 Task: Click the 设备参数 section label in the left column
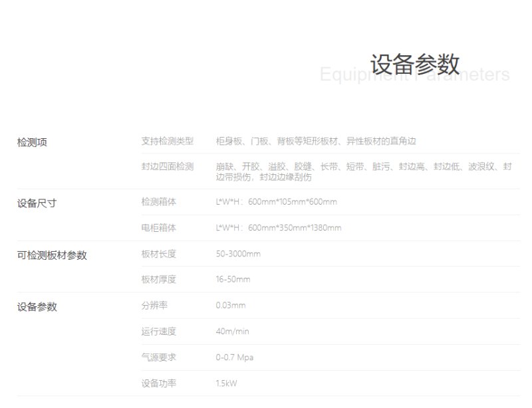(x=37, y=306)
